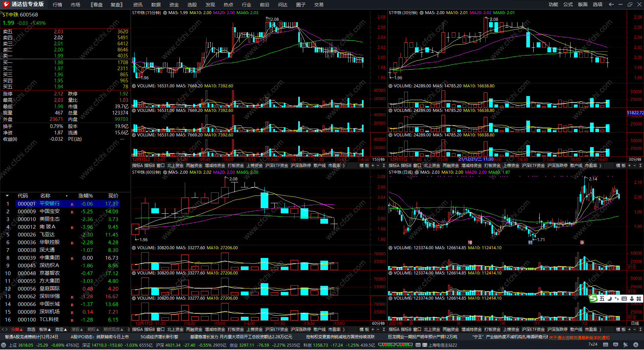Open the 港股 dropdown tab
Screen dimensions: 644x350
pos(77,330)
